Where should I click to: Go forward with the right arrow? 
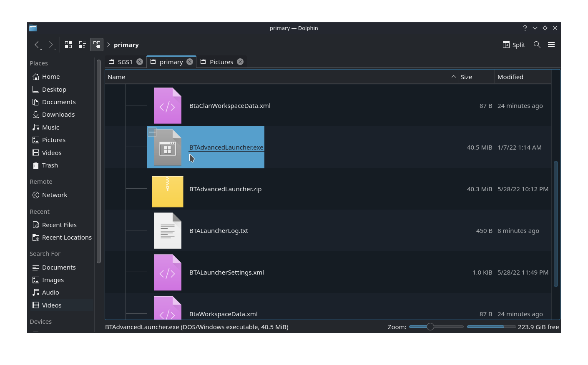51,45
